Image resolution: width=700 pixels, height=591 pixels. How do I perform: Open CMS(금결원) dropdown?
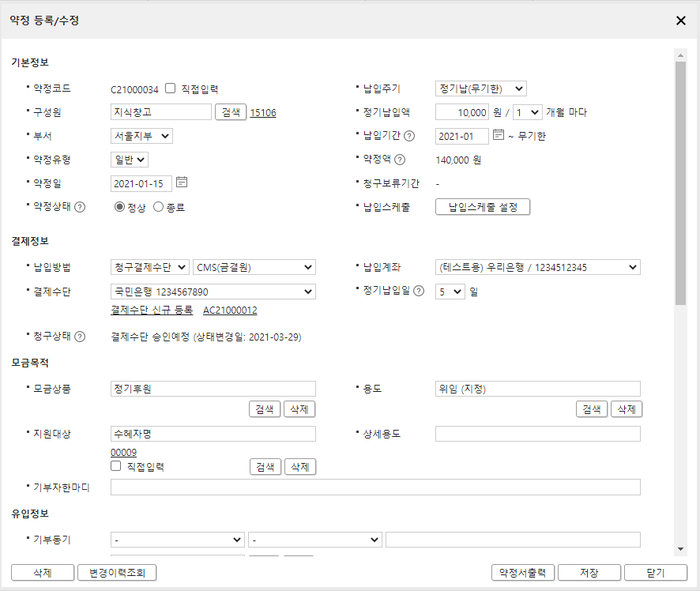[254, 267]
